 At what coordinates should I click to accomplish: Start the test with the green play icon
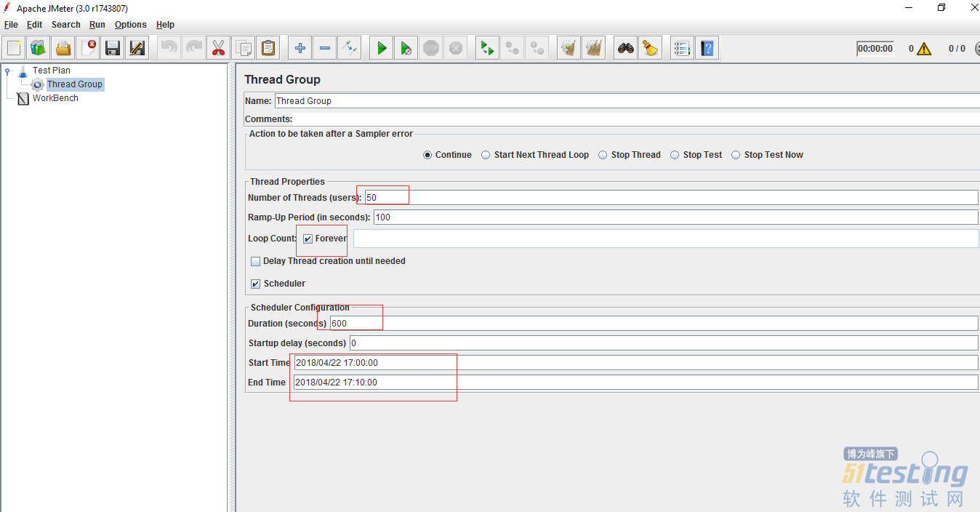click(382, 49)
